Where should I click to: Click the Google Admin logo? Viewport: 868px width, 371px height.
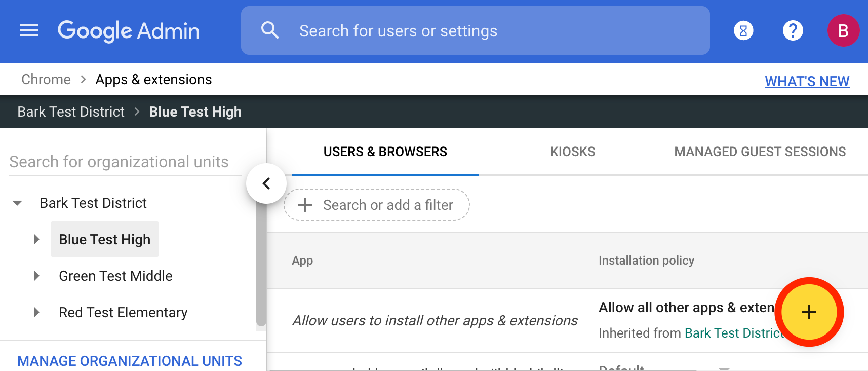[x=129, y=30]
